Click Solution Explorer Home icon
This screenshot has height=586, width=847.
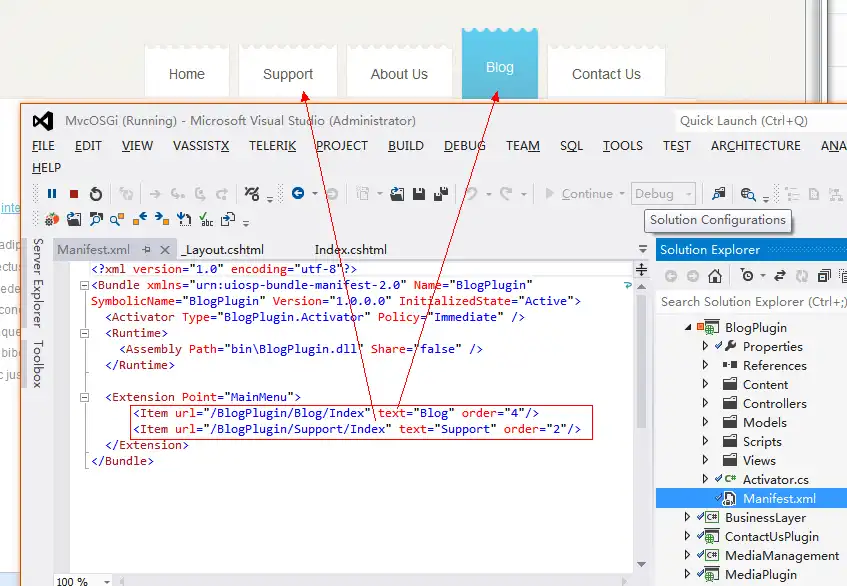(715, 276)
